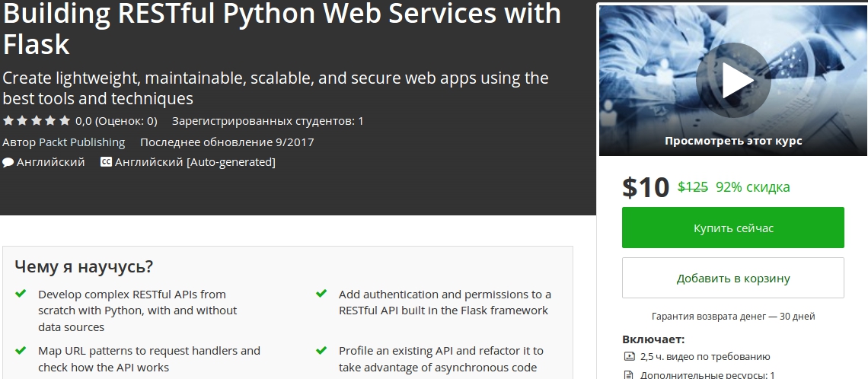This screenshot has height=379, width=868.
Task: Click the CC closed captions icon
Action: pos(106,162)
